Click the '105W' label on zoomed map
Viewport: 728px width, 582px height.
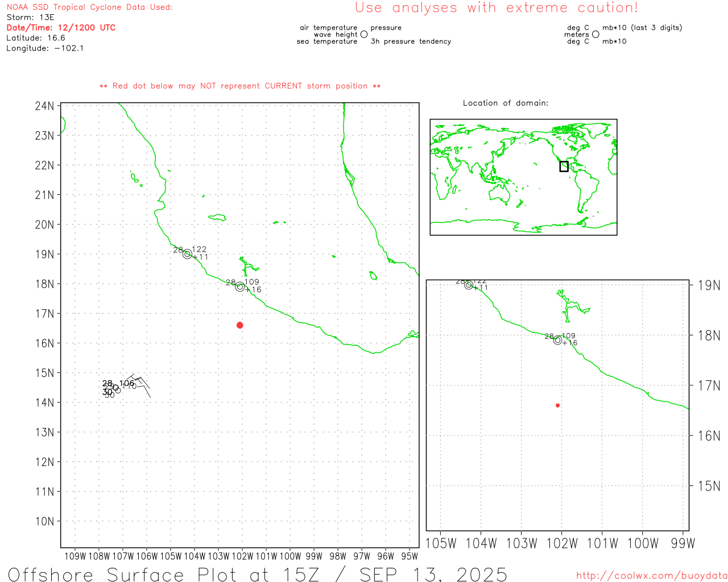pos(441,543)
